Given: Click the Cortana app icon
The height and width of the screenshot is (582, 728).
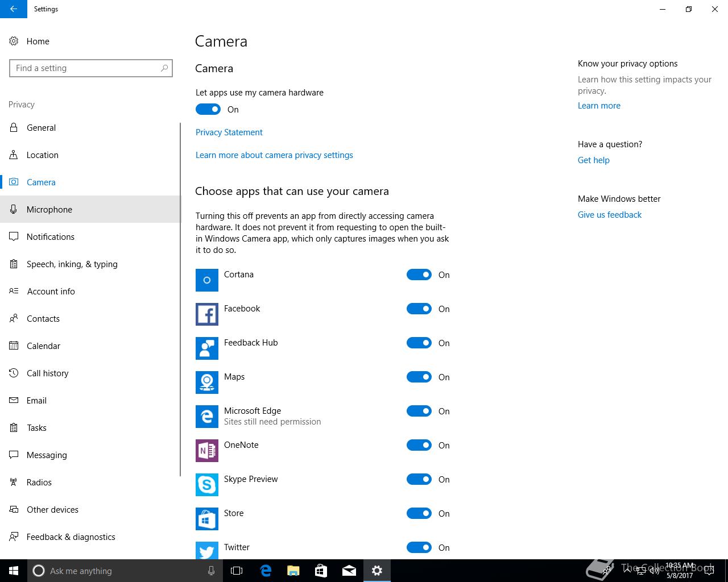Looking at the screenshot, I should pos(207,280).
